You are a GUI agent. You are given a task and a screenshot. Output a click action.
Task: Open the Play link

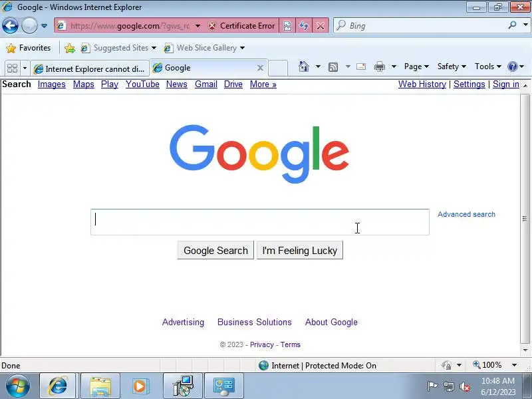110,84
